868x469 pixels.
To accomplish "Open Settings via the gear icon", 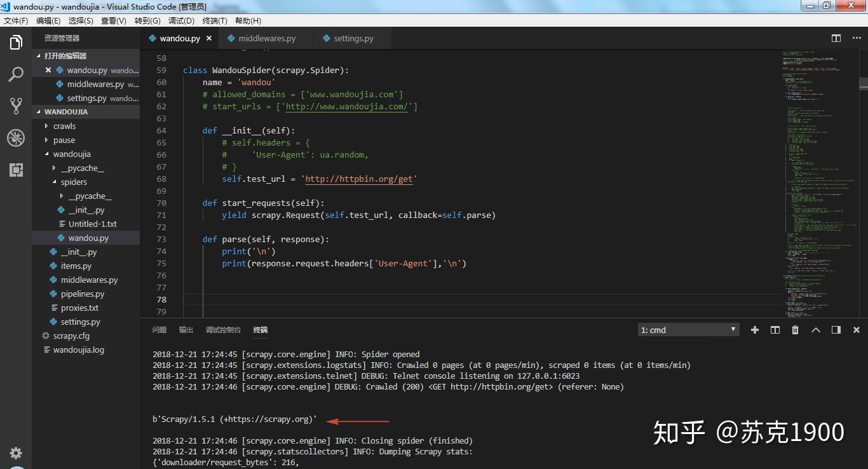I will tap(15, 453).
